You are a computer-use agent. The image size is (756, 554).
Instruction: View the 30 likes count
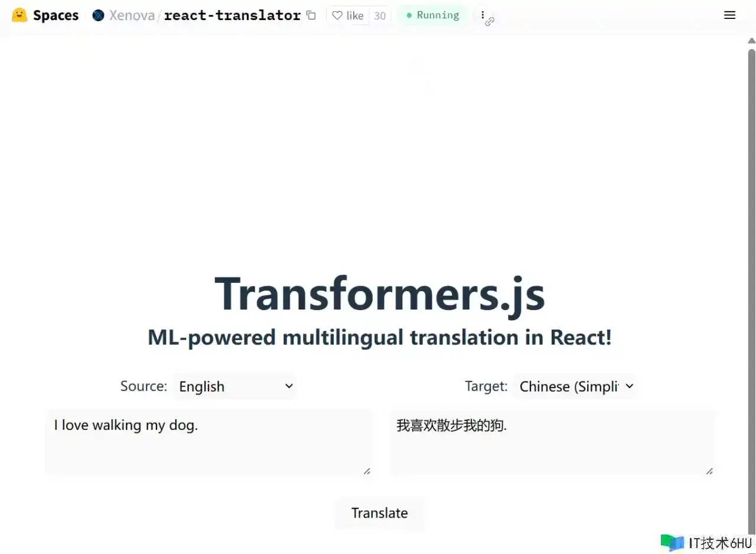[x=380, y=15]
